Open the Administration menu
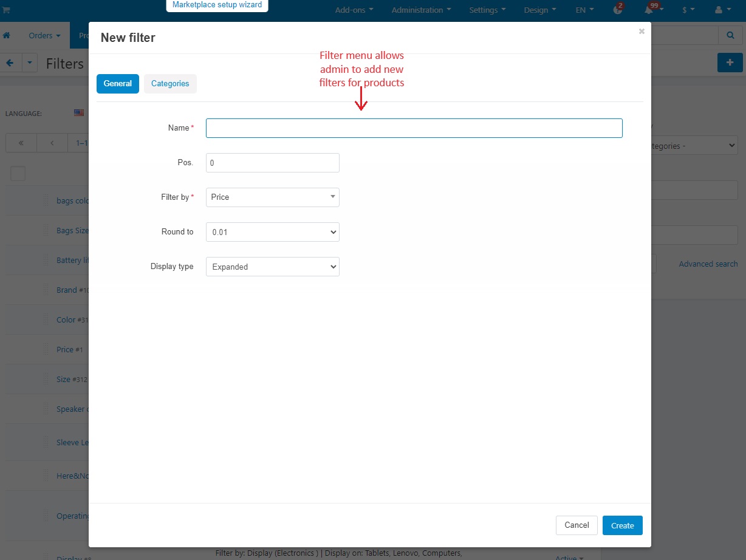 click(x=422, y=10)
